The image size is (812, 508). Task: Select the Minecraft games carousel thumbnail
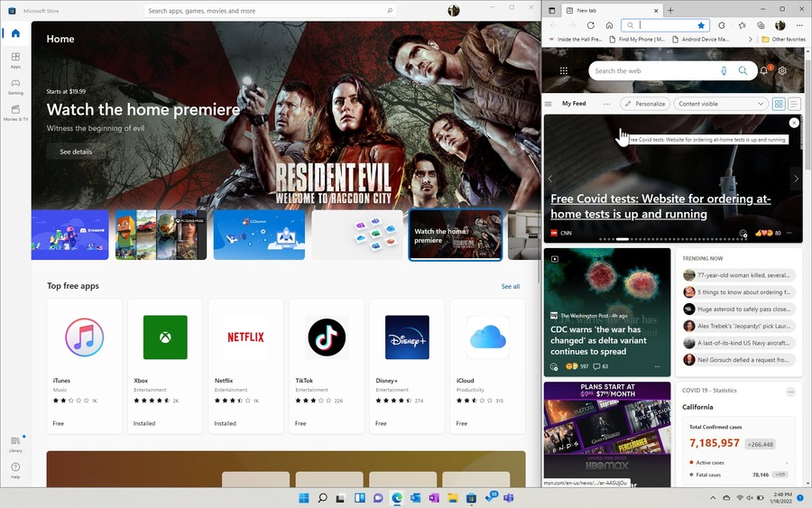pyautogui.click(x=161, y=235)
